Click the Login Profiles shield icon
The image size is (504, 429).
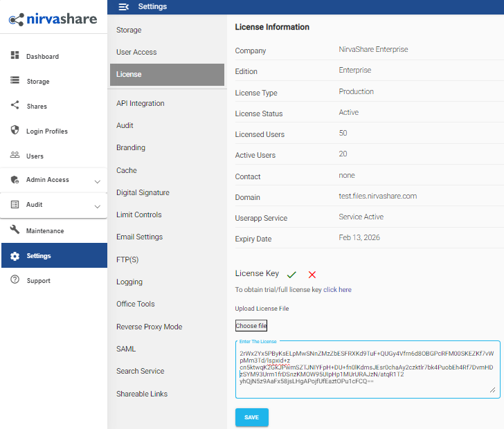click(x=15, y=131)
